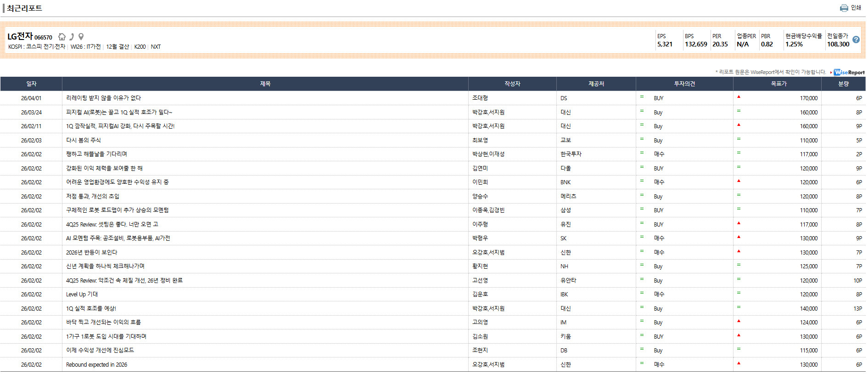This screenshot has height=374, width=868.
Task: Click the red up arrow in the BNK row
Action: pyautogui.click(x=739, y=181)
